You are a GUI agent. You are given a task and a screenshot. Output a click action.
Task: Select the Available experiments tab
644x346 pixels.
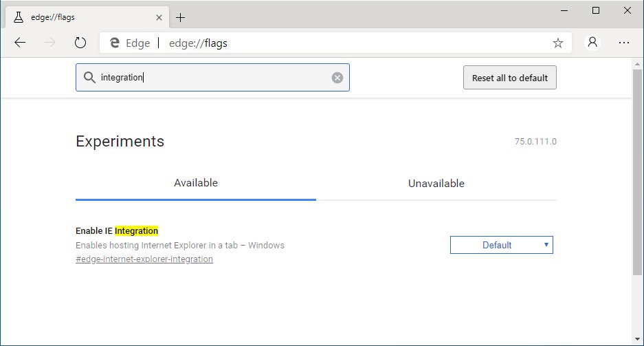tap(196, 183)
